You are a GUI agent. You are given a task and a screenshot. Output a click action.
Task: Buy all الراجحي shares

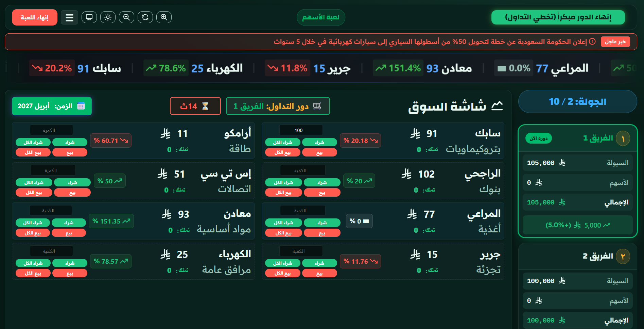[x=283, y=182]
